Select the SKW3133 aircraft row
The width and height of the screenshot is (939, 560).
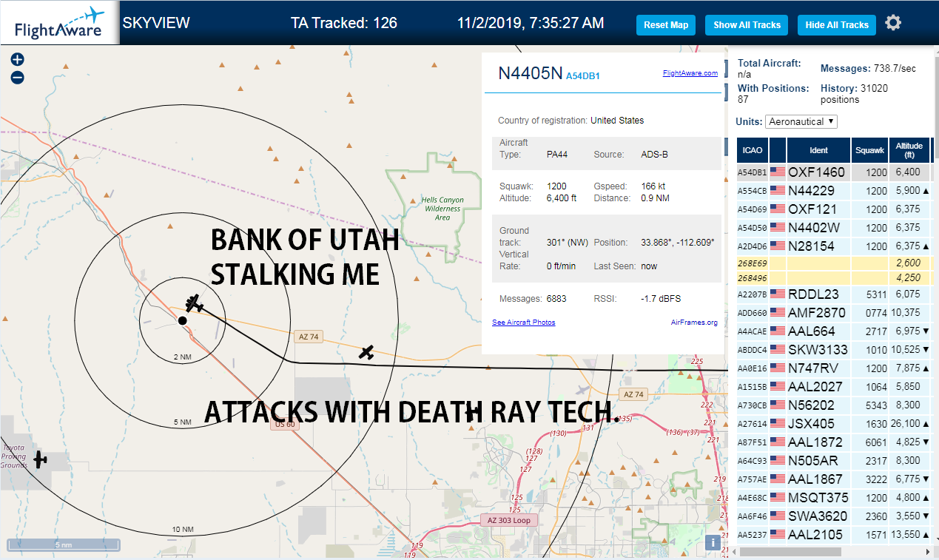click(x=834, y=350)
